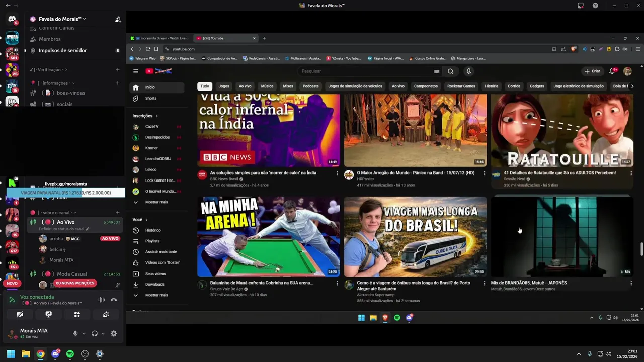Click Spotify icon in streamed inner taskbar
644x362 pixels.
pyautogui.click(x=397, y=318)
